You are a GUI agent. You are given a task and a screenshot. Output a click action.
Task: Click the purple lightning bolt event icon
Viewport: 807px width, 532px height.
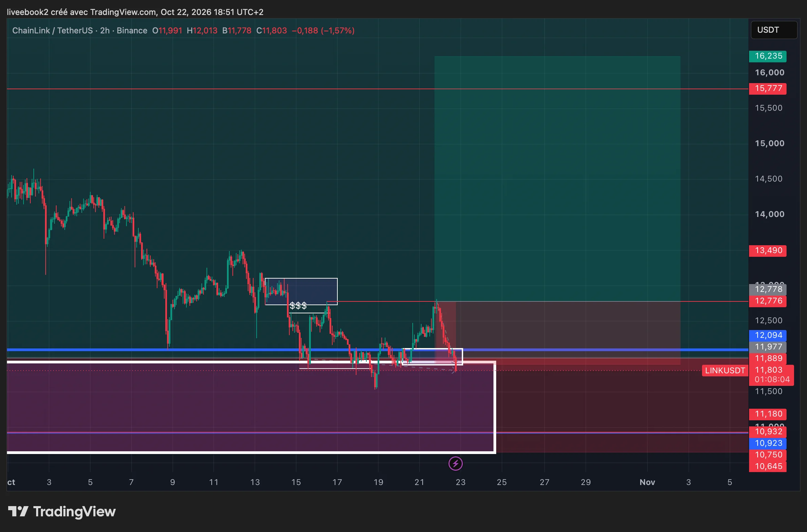click(455, 463)
